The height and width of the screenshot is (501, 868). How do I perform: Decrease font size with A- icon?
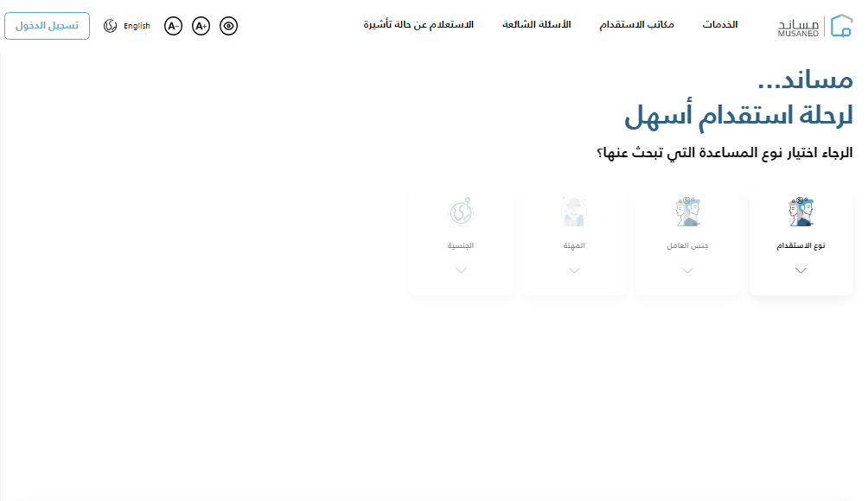click(173, 26)
